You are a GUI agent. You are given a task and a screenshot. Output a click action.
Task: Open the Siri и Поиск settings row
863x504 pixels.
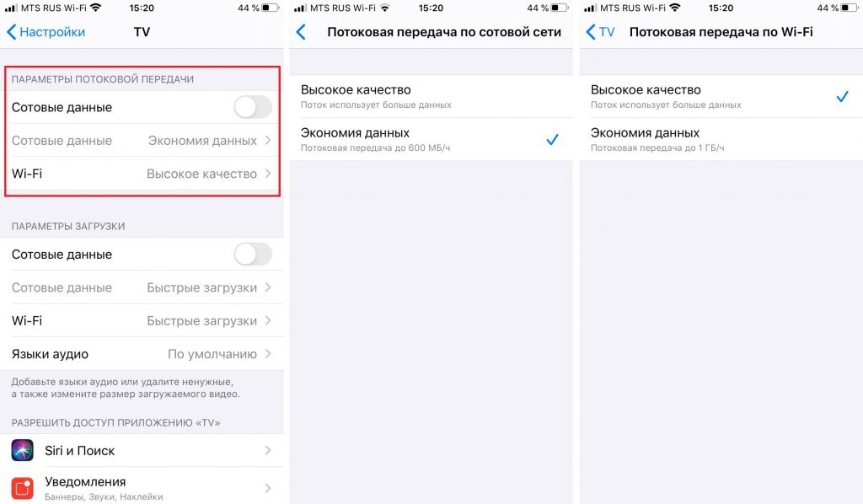[x=142, y=451]
